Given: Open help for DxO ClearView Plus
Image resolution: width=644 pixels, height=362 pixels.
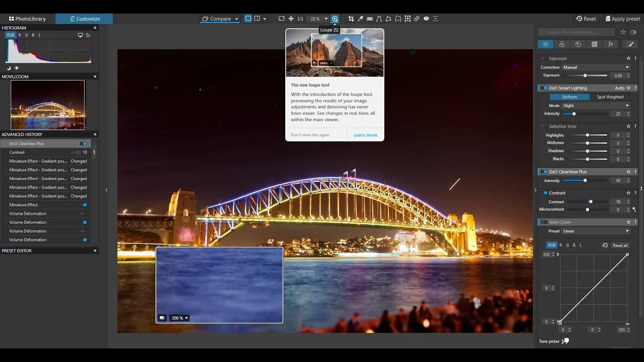Looking at the screenshot, I should click(635, 171).
